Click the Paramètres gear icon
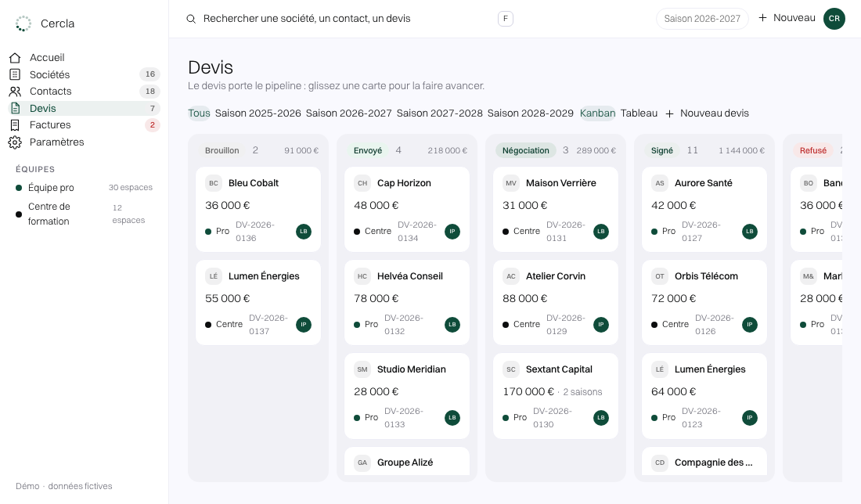 coord(15,142)
